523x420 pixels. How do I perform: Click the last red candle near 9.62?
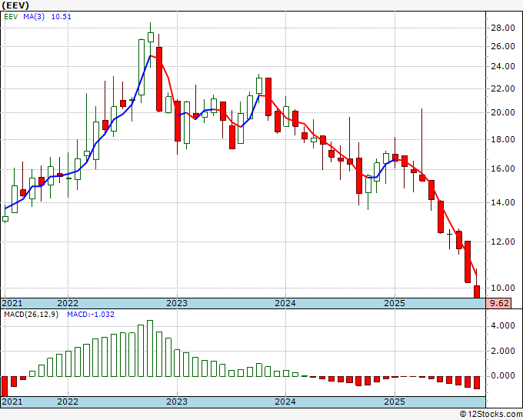[476, 291]
